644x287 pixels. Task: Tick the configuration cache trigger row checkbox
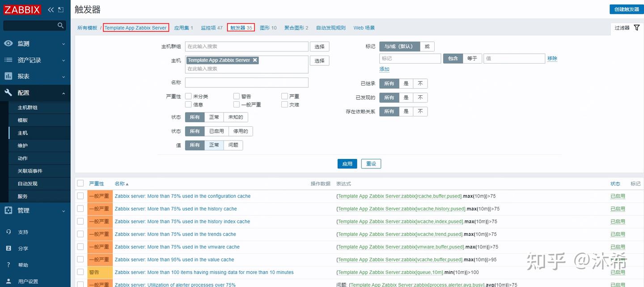(x=80, y=196)
